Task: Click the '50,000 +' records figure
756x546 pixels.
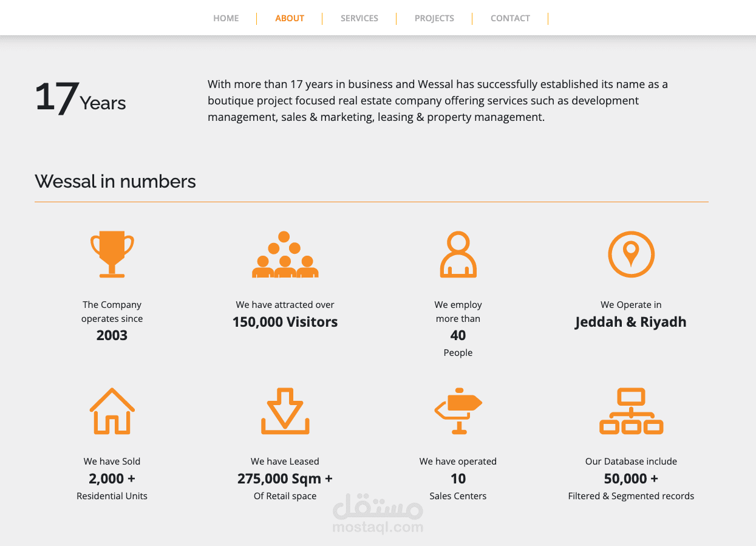Action: (x=631, y=479)
